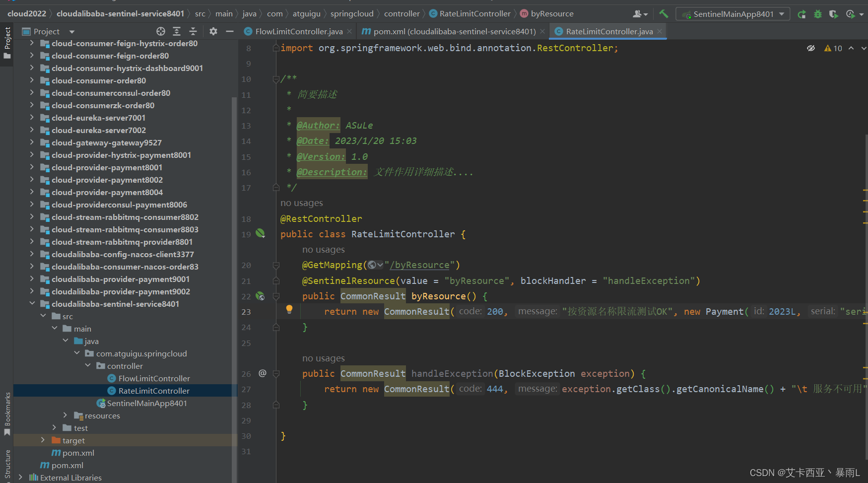Viewport: 868px width, 483px height.
Task: Click 'no usages' hint above class
Action: coord(302,203)
